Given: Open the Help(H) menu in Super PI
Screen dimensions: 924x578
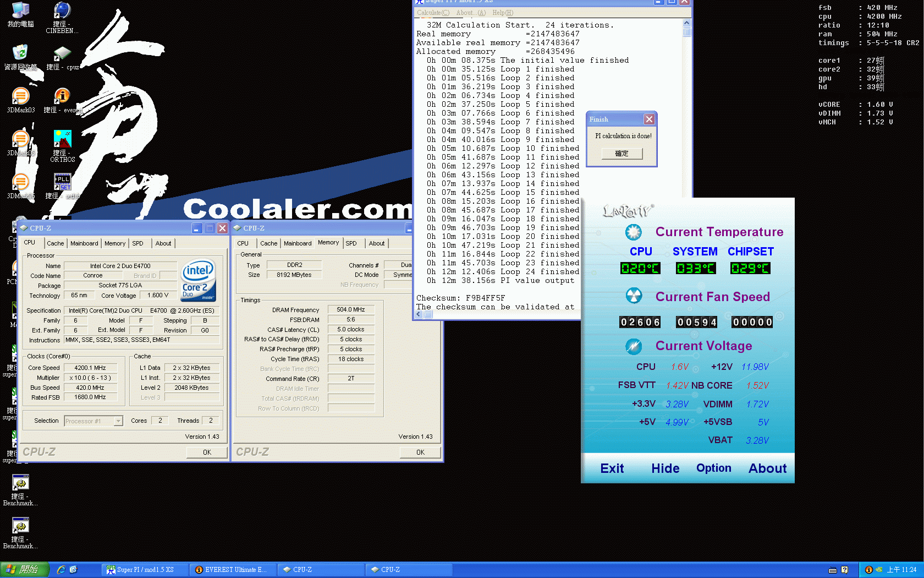Looking at the screenshot, I should click(x=503, y=13).
